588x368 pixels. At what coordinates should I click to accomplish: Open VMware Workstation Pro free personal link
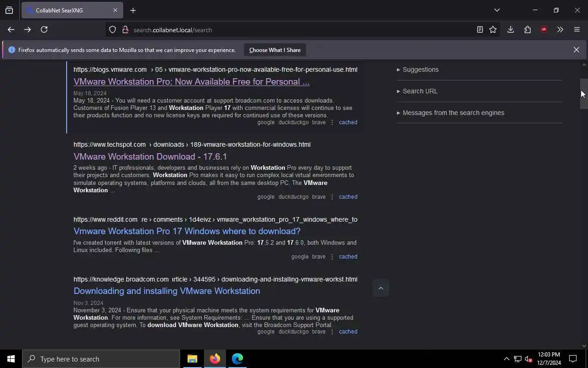[192, 81]
